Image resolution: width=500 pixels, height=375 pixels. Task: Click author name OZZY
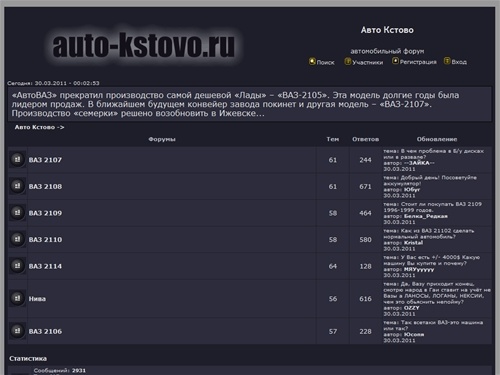(412, 308)
